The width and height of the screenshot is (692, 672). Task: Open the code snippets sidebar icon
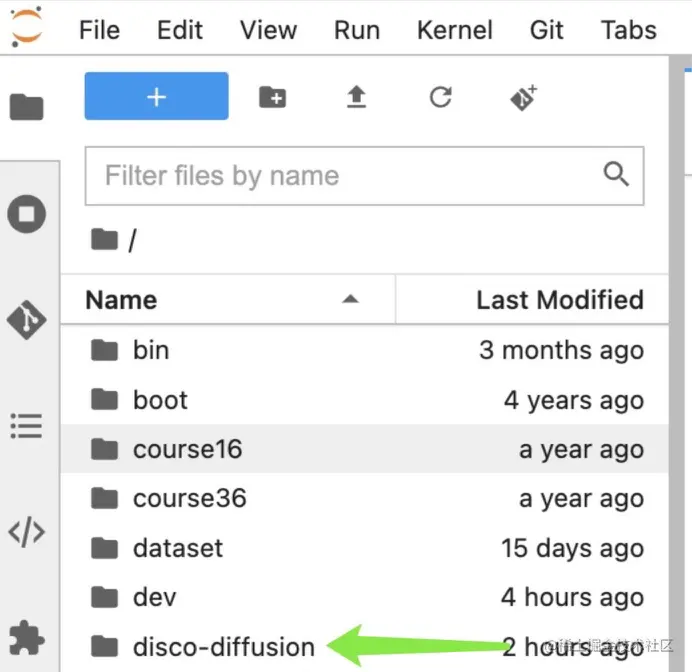click(26, 532)
